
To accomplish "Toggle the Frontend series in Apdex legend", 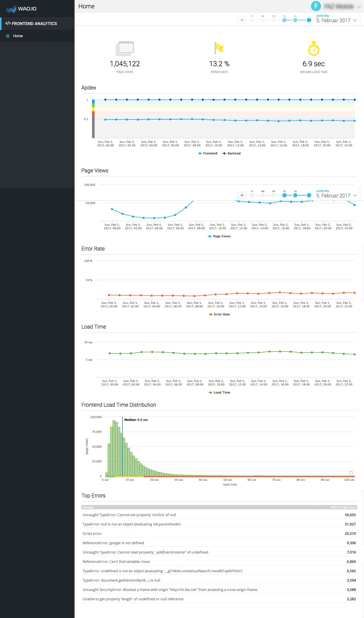I will (x=208, y=153).
